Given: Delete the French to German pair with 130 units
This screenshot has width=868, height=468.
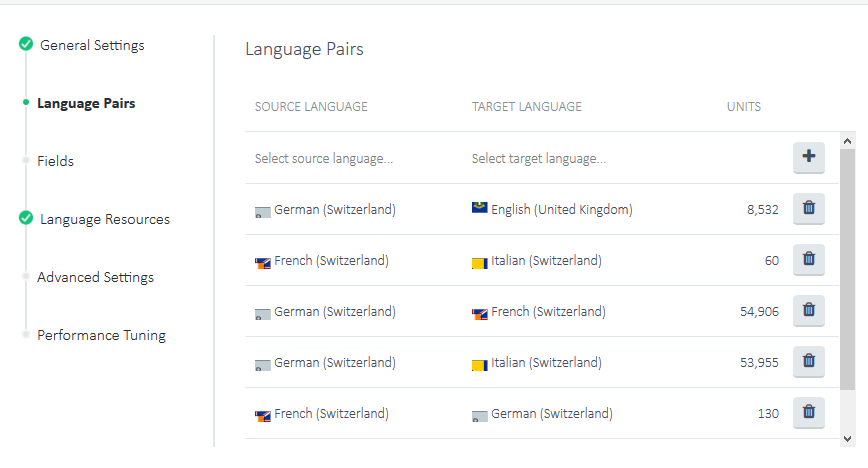Looking at the screenshot, I should pos(808,412).
